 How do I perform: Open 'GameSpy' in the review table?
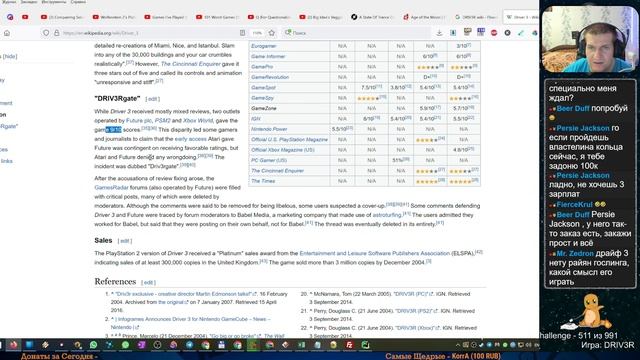[262, 98]
